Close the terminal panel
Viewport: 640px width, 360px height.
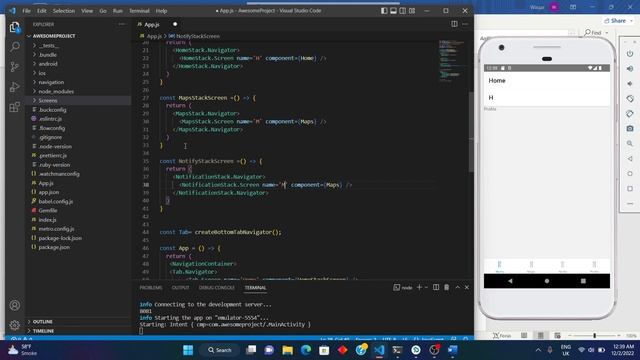(467, 287)
